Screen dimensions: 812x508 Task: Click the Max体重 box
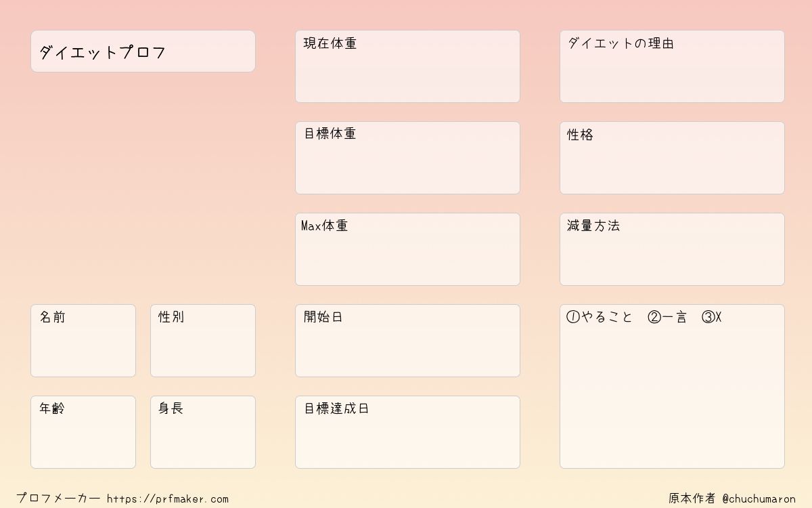click(407, 249)
